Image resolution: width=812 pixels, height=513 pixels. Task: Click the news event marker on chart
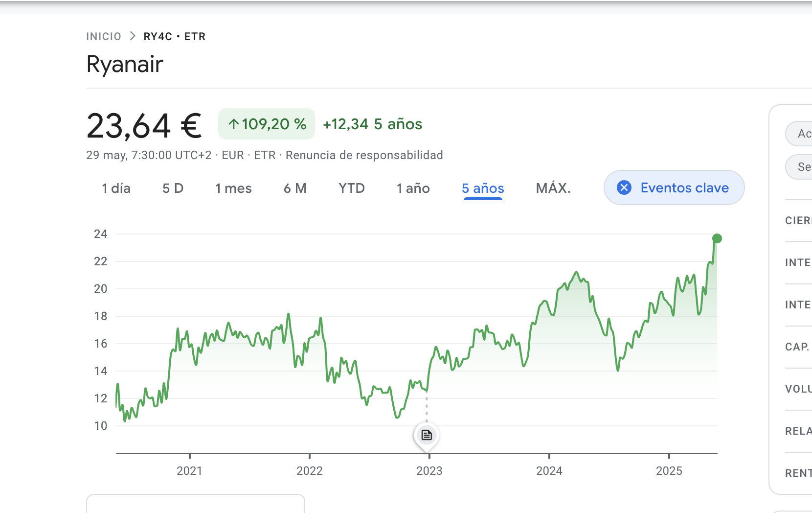[427, 435]
